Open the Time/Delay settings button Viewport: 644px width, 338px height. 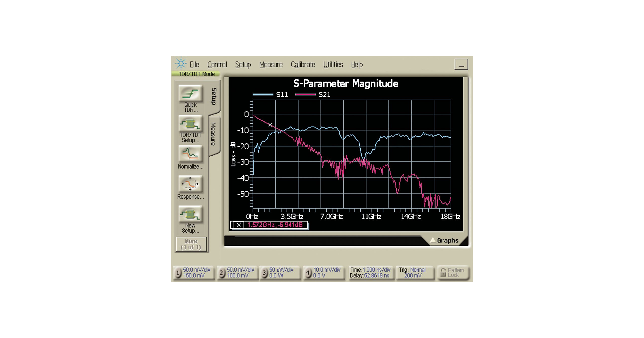coord(370,273)
